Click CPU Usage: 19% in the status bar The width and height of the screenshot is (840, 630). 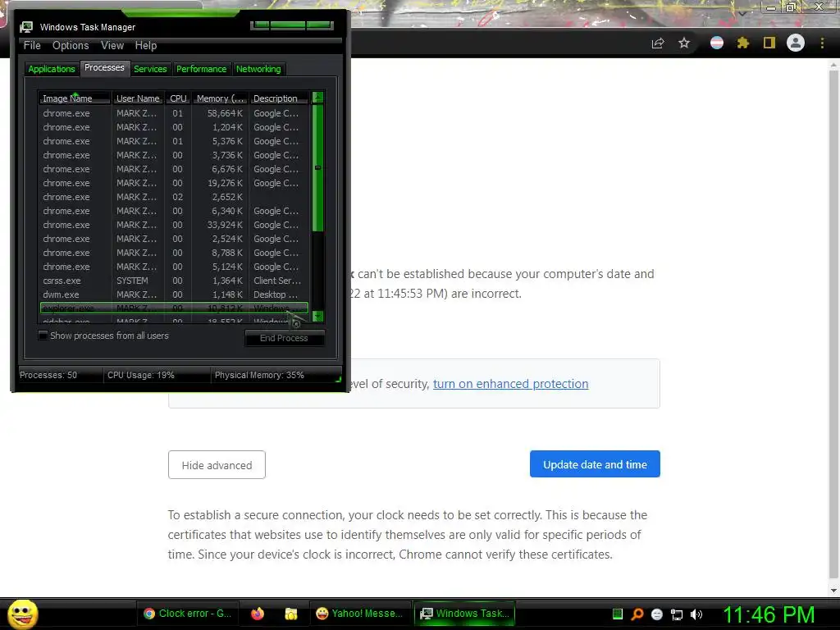point(141,375)
